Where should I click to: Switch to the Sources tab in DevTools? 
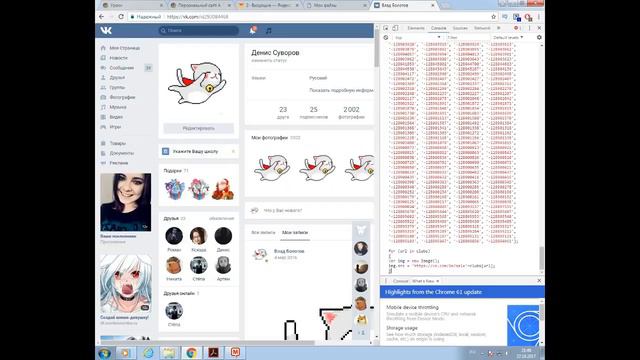460,28
